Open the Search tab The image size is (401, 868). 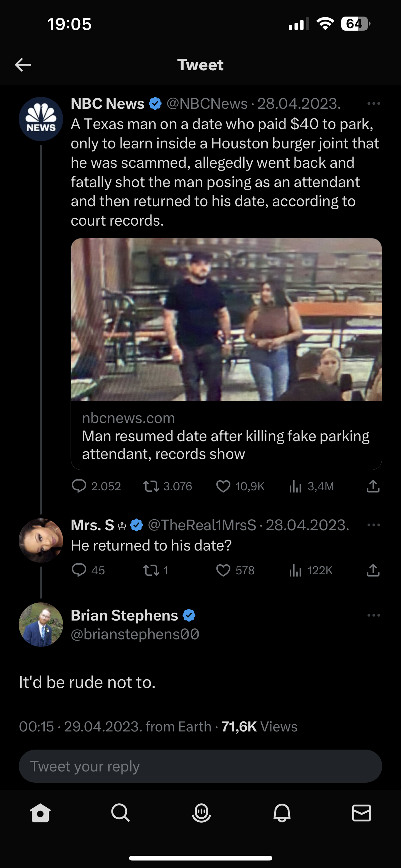[x=120, y=813]
